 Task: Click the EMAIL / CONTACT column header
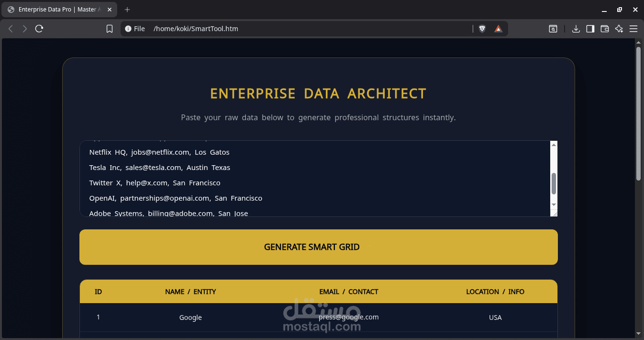[349, 292]
